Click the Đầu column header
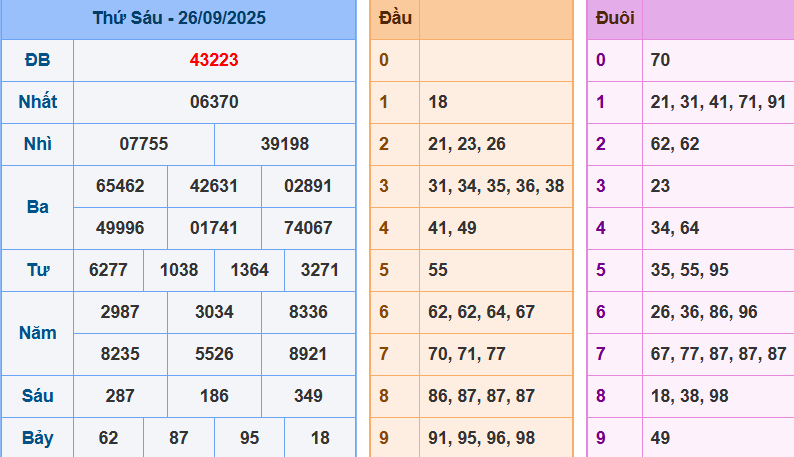The image size is (794, 457). [x=395, y=19]
